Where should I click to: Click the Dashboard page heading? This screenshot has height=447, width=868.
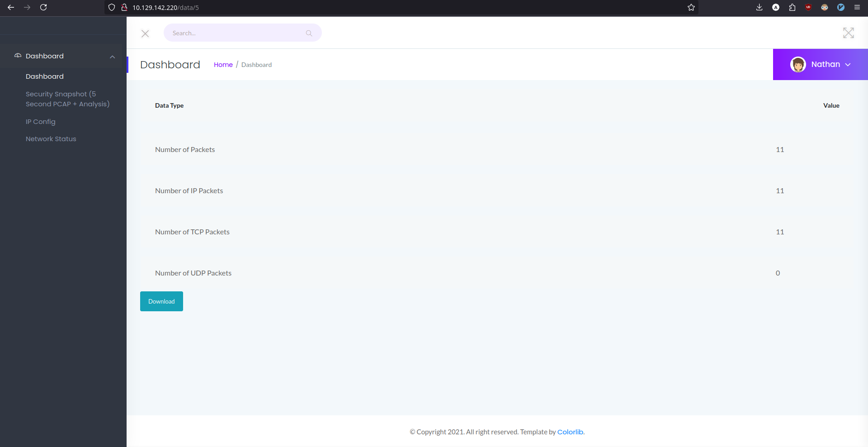170,65
